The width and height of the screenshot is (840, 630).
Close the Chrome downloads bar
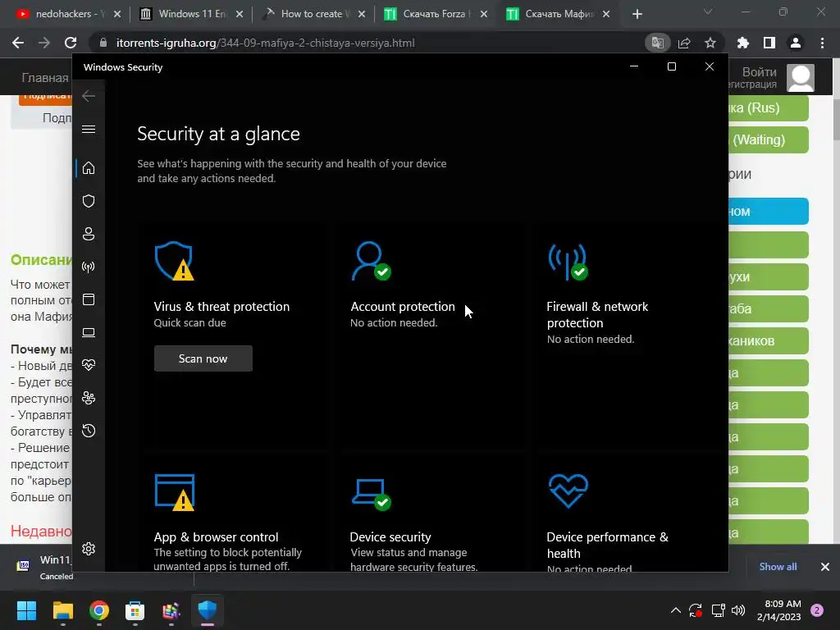click(x=825, y=566)
